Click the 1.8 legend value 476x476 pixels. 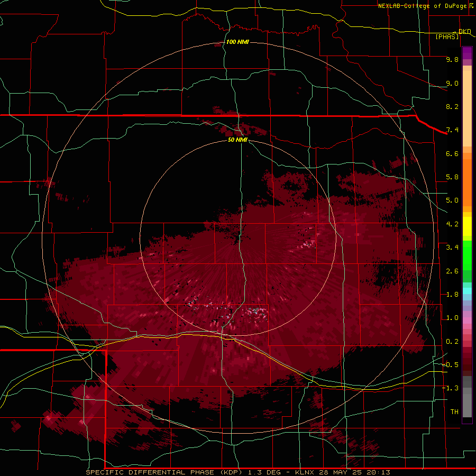(452, 295)
